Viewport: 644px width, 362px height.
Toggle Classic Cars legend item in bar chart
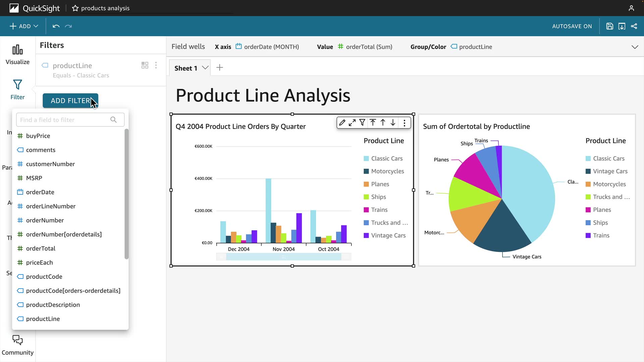pyautogui.click(x=386, y=159)
